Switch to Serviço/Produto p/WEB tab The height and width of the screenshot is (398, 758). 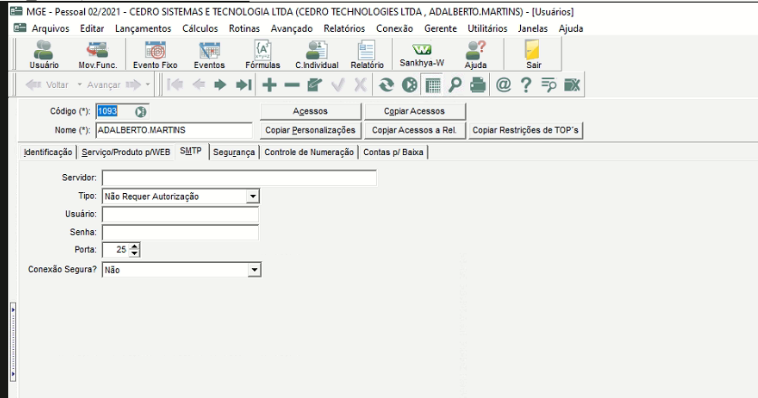126,152
